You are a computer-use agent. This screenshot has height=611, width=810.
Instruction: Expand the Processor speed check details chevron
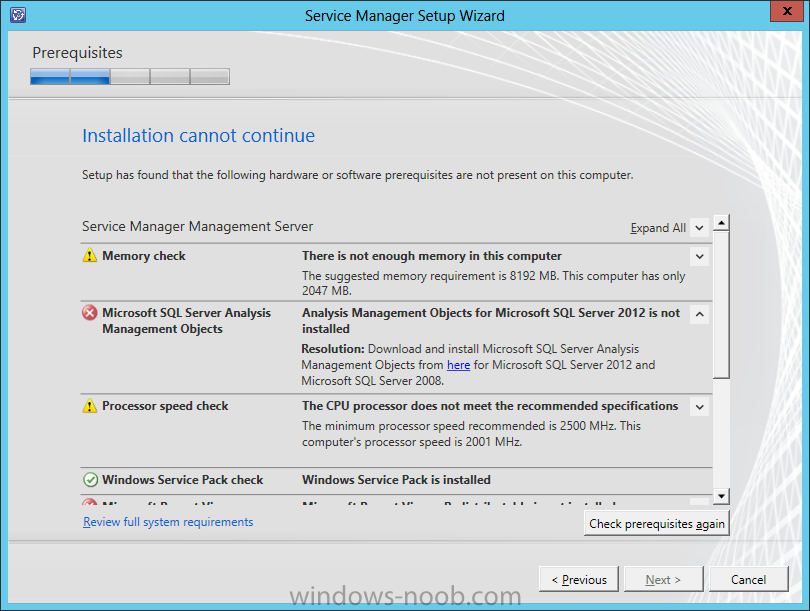coord(699,407)
